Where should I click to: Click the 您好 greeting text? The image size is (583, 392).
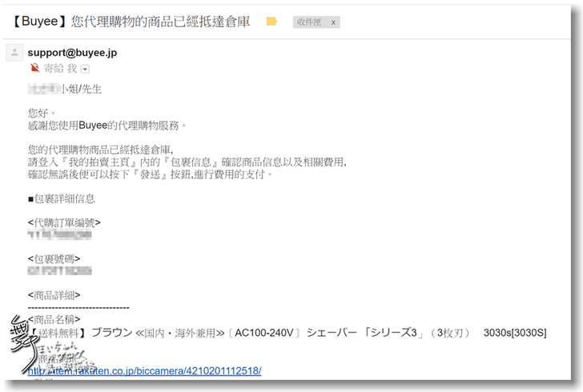(42, 113)
